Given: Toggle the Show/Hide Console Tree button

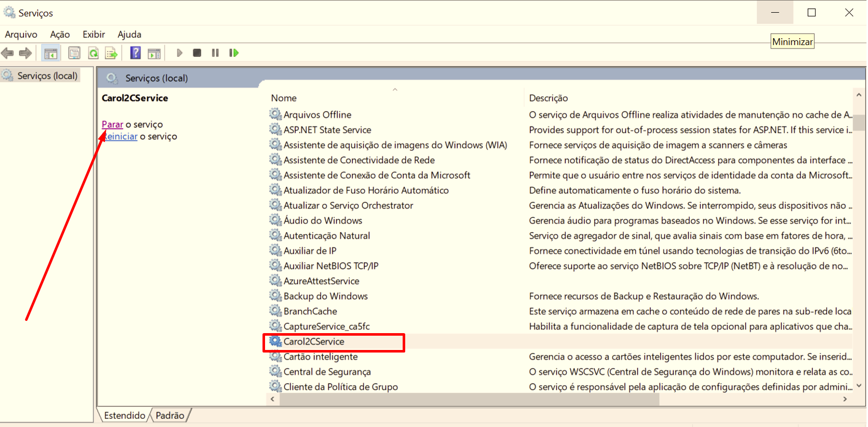Looking at the screenshot, I should point(50,53).
